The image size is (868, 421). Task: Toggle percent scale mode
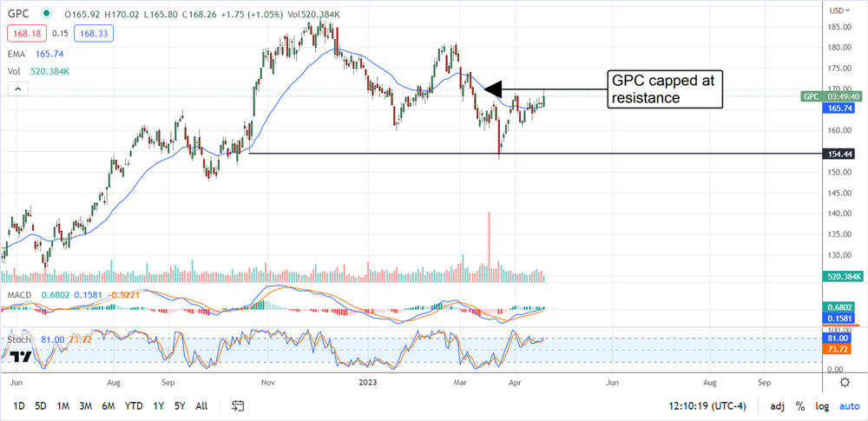800,406
